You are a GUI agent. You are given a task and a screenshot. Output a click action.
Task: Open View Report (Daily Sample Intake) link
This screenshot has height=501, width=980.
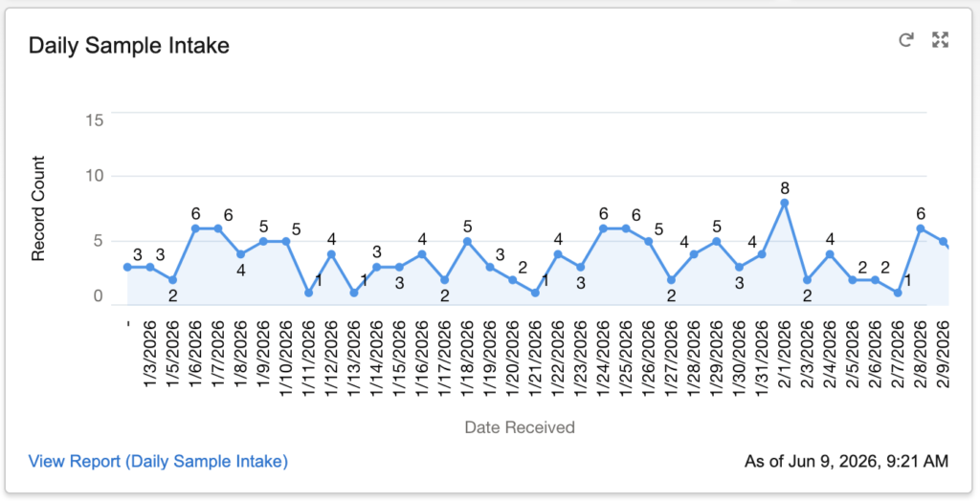158,462
